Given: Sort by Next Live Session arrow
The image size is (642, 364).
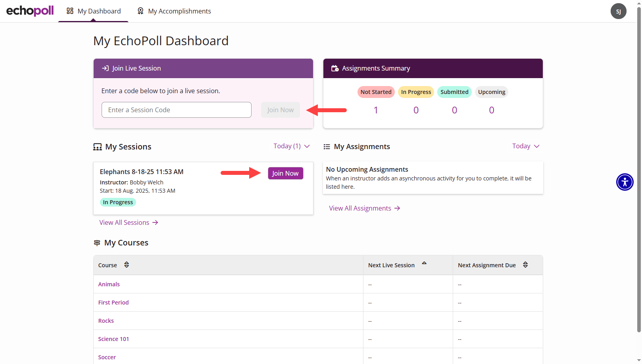Looking at the screenshot, I should [x=424, y=263].
